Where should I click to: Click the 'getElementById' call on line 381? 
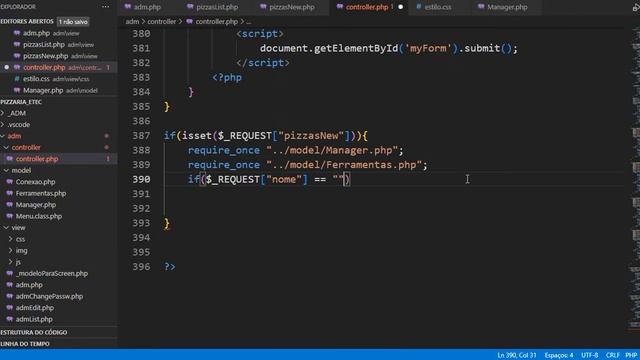pos(356,48)
